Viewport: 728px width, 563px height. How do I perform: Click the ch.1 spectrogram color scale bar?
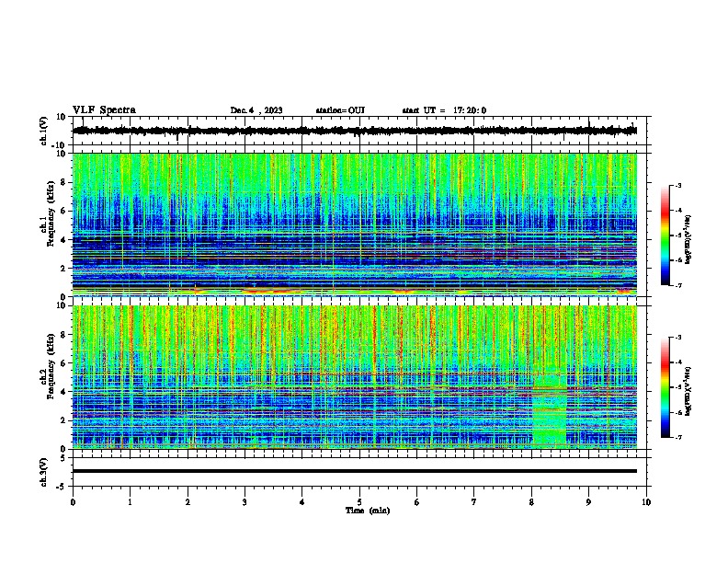tap(665, 236)
